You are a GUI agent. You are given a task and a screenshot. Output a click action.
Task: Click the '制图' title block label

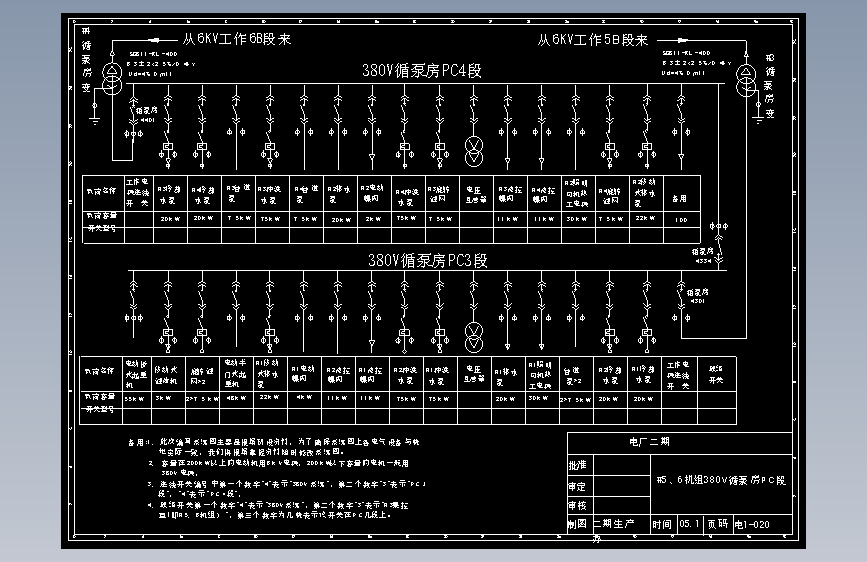pos(577,524)
